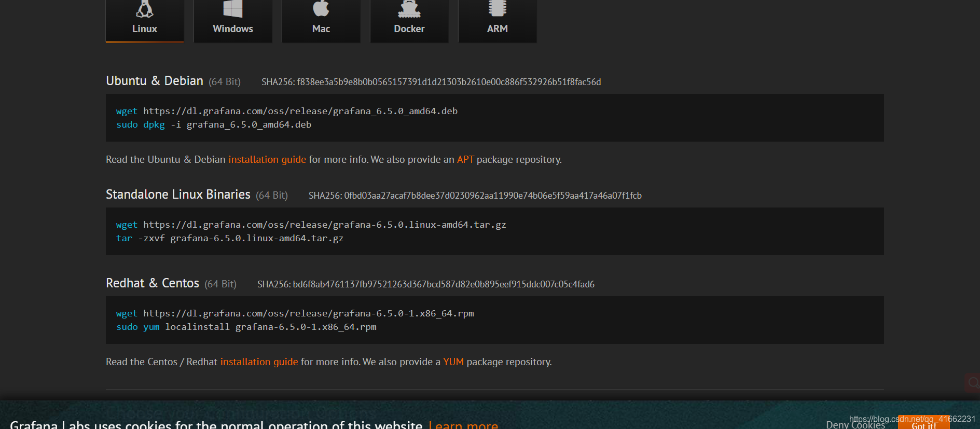This screenshot has width=980, height=429.
Task: Click the Redhat & Centos SHA256 checksum
Action: point(426,284)
